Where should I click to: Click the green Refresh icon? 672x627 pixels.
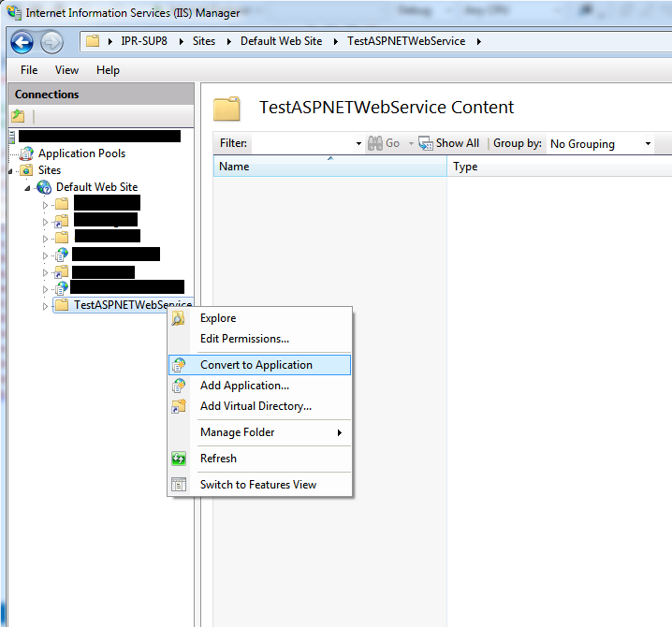(x=178, y=459)
